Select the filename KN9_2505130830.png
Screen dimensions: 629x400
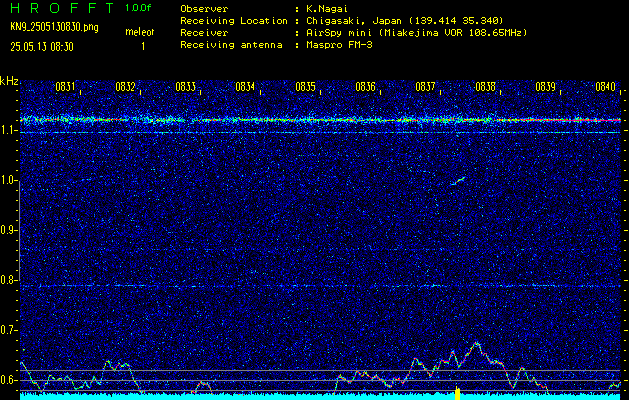click(54, 27)
